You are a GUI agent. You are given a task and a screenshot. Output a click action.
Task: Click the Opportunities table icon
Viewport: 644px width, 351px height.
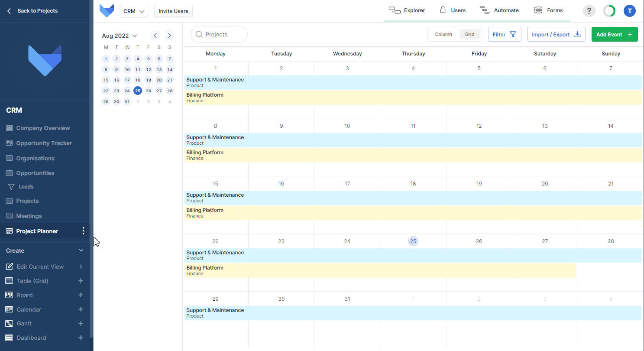9,173
